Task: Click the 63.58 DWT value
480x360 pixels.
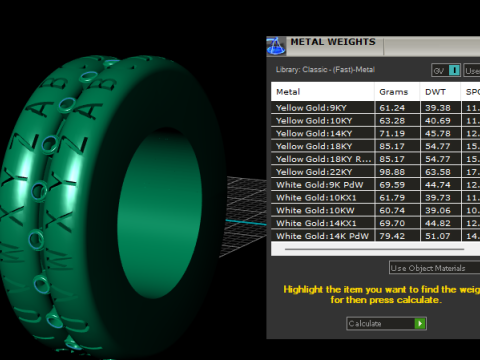Action: point(438,172)
